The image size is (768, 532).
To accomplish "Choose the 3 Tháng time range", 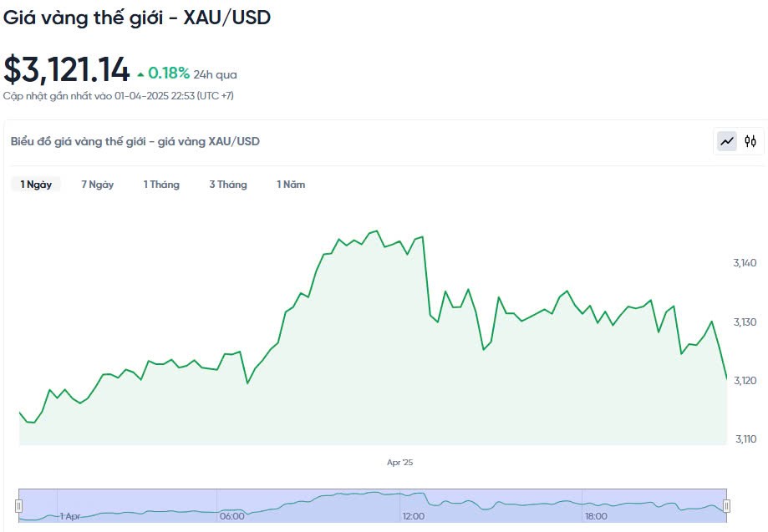I will click(x=228, y=185).
